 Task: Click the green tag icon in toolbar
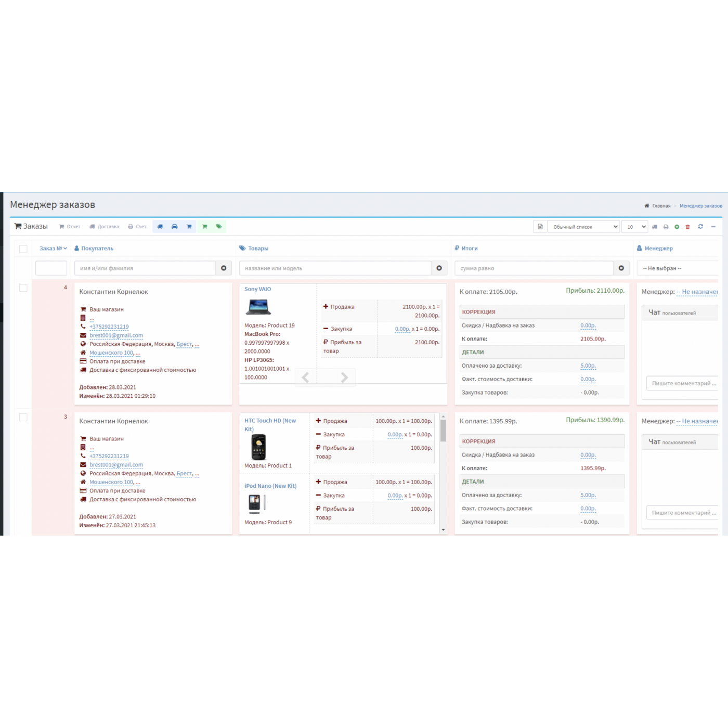[x=219, y=227]
